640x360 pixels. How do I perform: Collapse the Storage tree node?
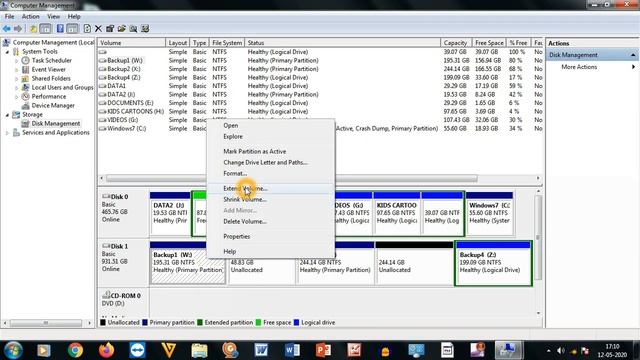pos(7,115)
